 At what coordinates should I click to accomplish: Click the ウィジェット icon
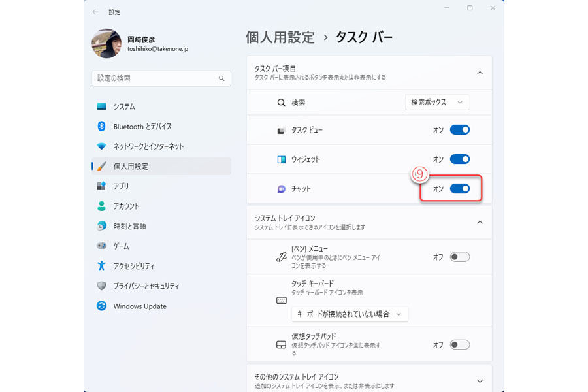pos(281,159)
